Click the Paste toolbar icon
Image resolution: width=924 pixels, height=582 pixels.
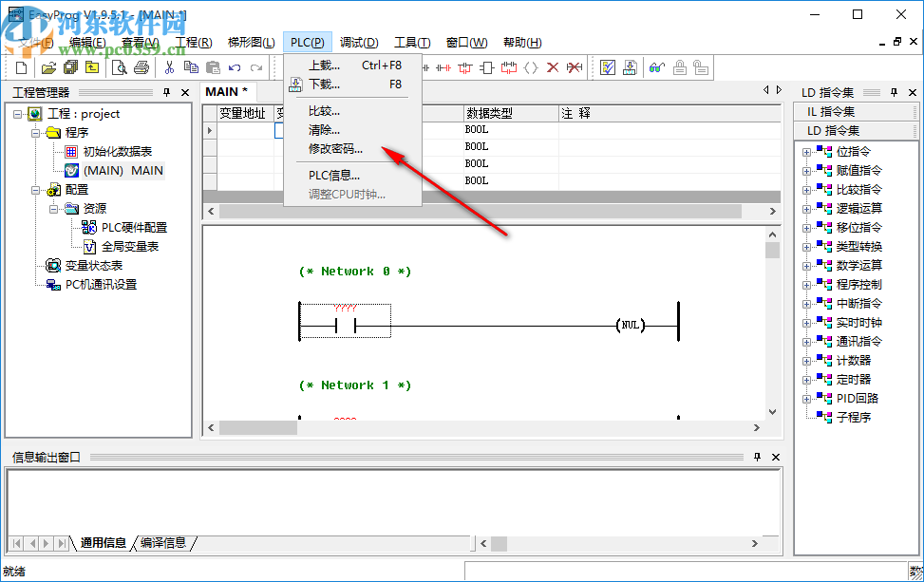[x=213, y=67]
